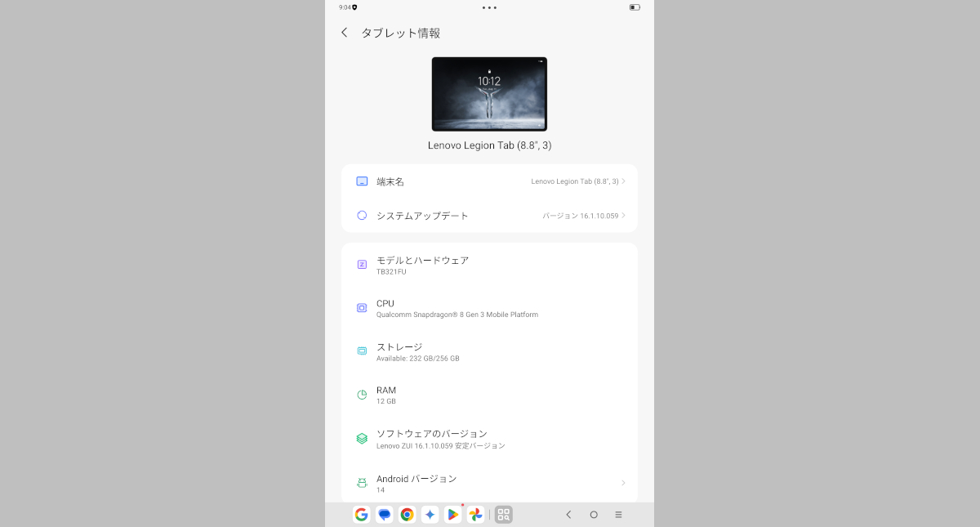This screenshot has height=527, width=980.
Task: Tap the CPU section icon
Action: tap(361, 307)
